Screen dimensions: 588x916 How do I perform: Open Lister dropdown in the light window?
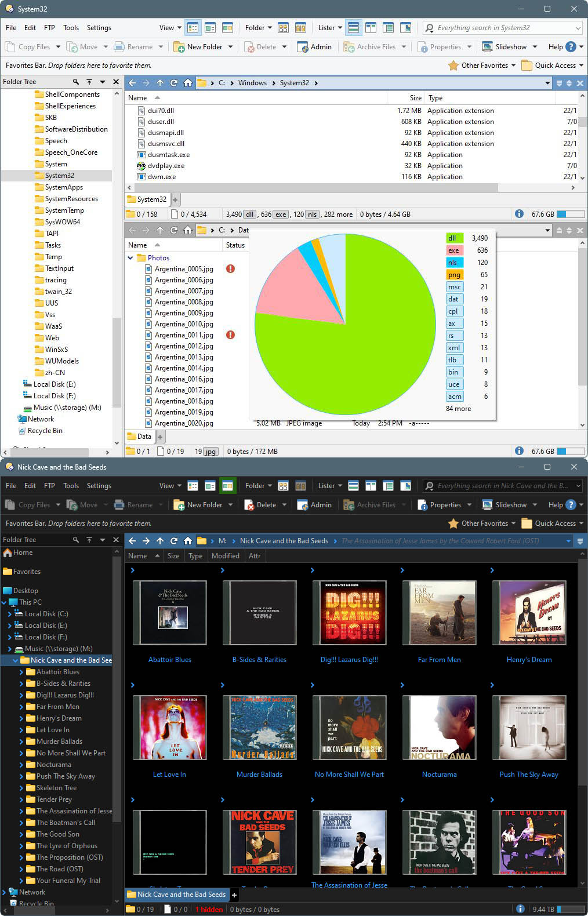click(x=329, y=28)
